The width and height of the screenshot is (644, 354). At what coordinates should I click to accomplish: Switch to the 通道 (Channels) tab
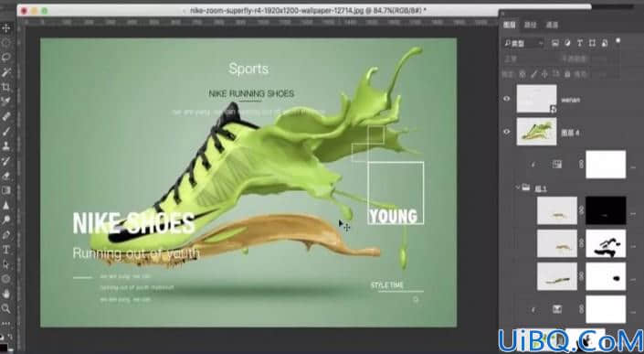tap(552, 25)
